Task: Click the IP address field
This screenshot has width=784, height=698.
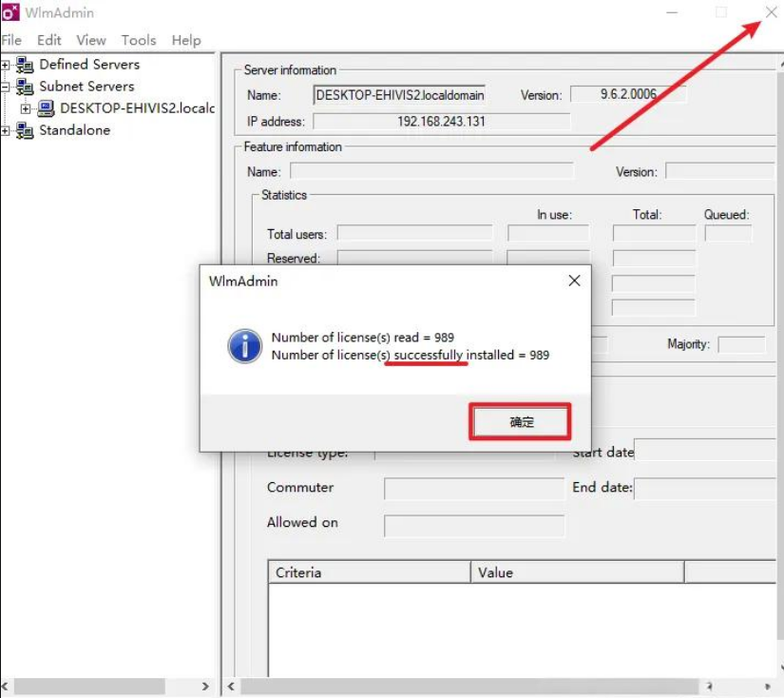Action: [442, 121]
